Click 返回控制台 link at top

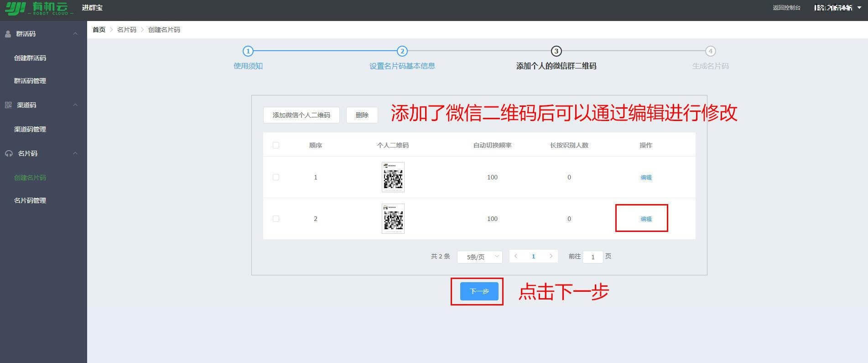[786, 8]
